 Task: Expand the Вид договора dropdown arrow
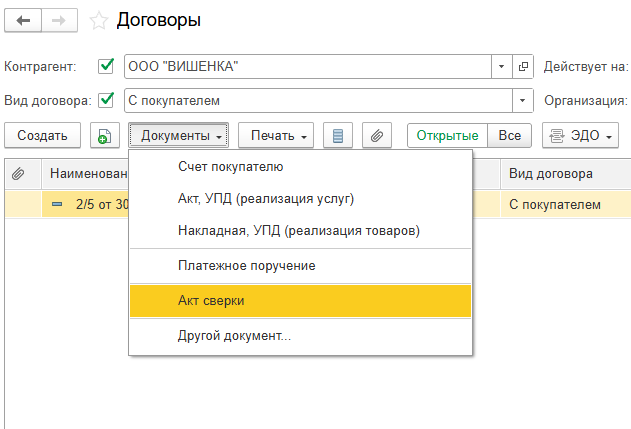coord(522,101)
